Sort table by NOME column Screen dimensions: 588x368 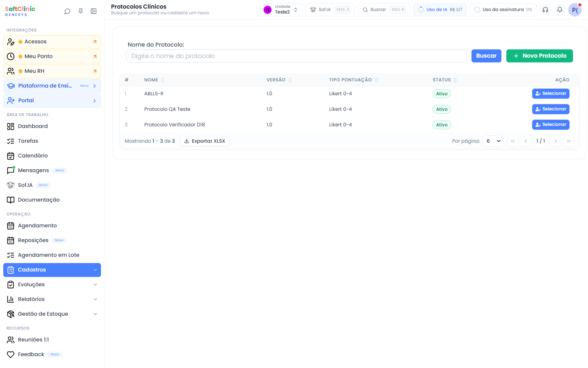[154, 80]
